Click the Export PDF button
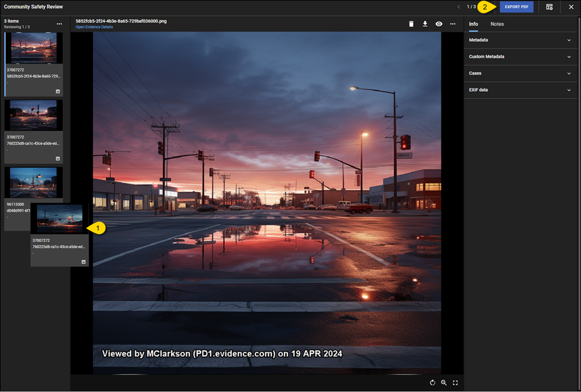Screen dimensions: 581x392 (x=516, y=7)
